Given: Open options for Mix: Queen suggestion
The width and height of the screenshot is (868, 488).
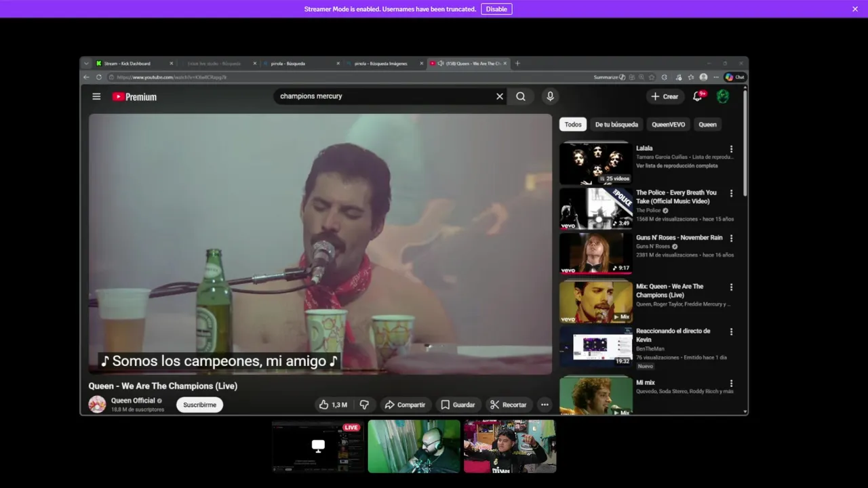Looking at the screenshot, I should pos(731,287).
